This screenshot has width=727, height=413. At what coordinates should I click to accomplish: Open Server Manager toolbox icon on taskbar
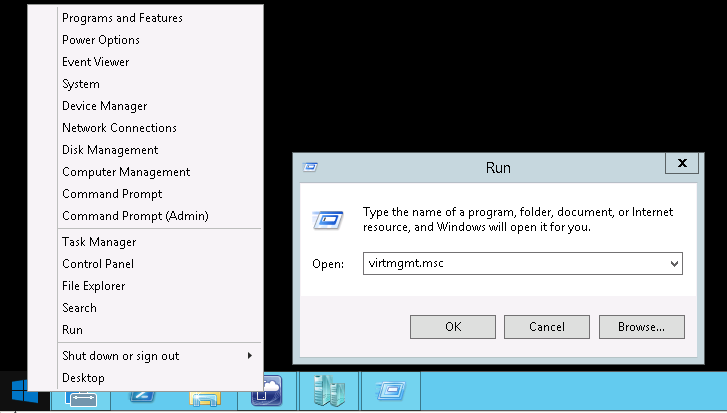click(81, 399)
